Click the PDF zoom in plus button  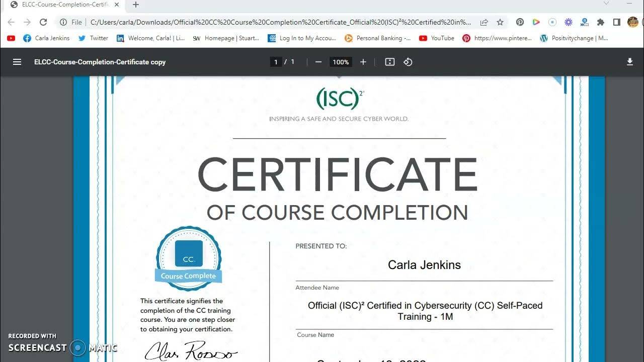point(363,62)
